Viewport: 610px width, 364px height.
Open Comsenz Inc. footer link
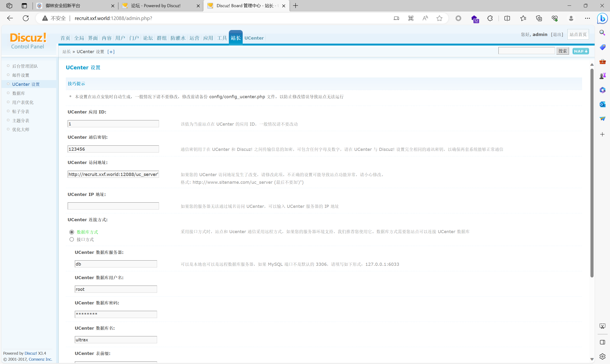(x=41, y=359)
